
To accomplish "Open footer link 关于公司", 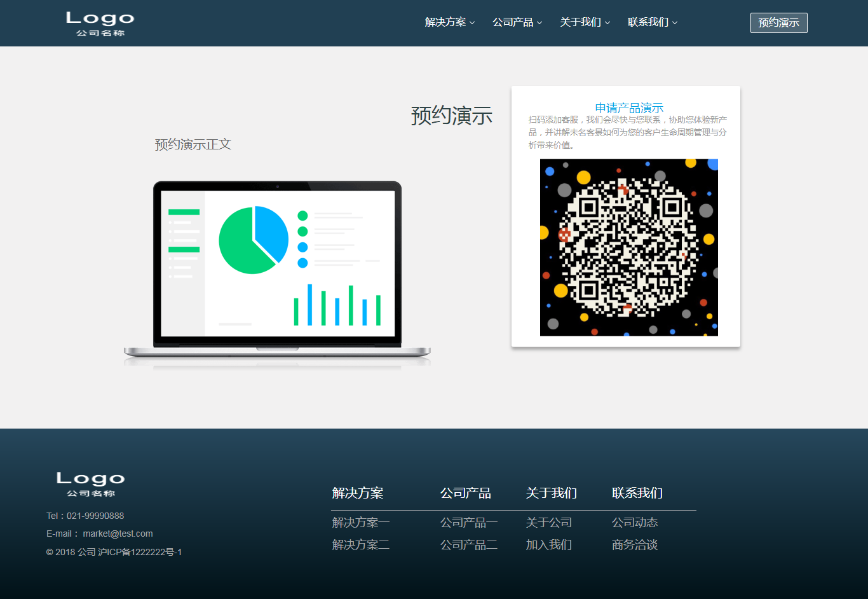I will coord(549,523).
